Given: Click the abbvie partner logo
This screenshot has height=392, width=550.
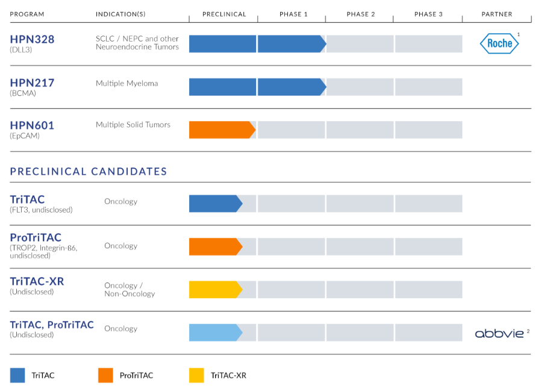Looking at the screenshot, I should pyautogui.click(x=499, y=334).
